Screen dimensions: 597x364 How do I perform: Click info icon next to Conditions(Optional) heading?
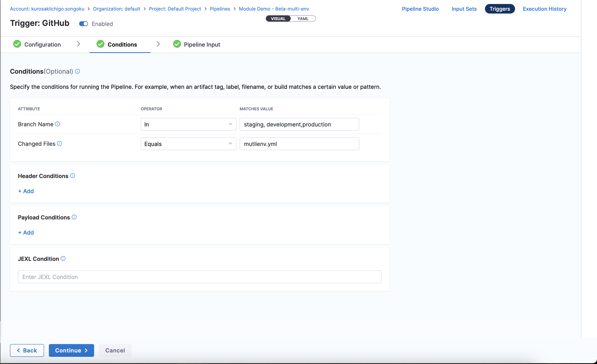tap(77, 71)
